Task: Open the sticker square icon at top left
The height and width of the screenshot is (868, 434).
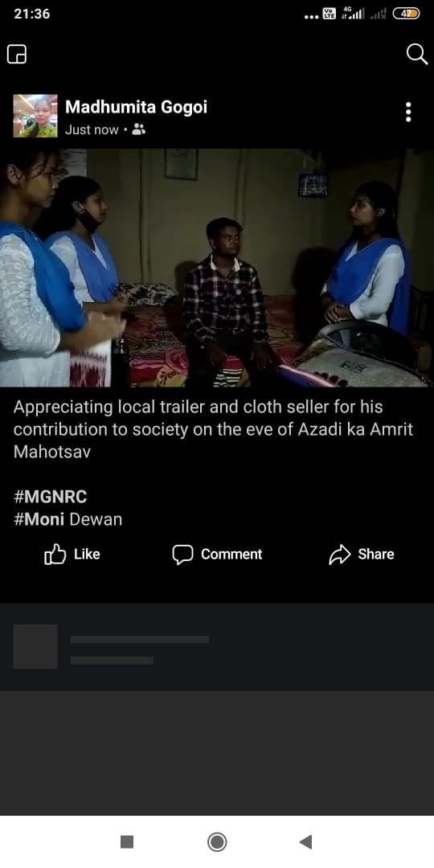Action: tap(17, 55)
